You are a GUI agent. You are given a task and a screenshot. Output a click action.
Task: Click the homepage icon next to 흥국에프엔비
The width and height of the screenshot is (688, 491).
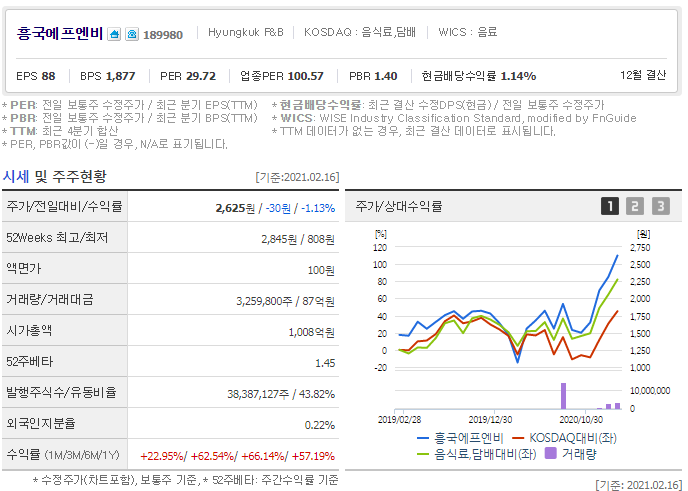114,34
